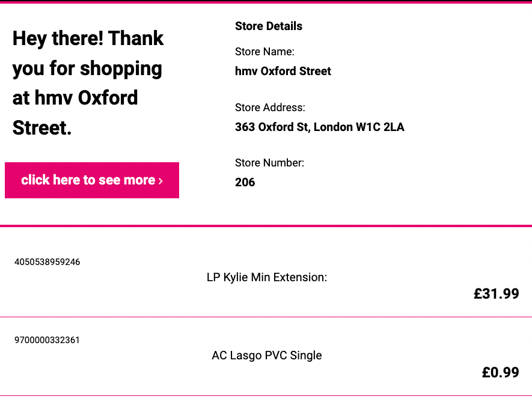Click the Store Details heading
The height and width of the screenshot is (399, 532).
[x=268, y=26]
